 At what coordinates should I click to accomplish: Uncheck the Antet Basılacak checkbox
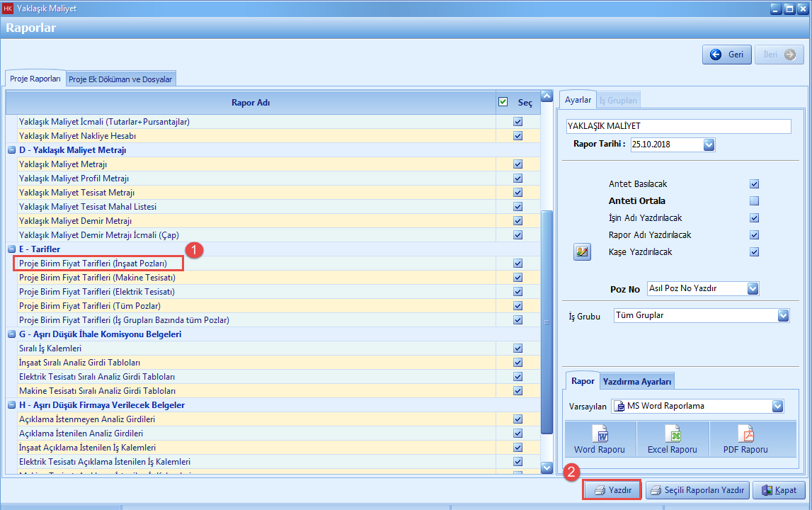pyautogui.click(x=754, y=183)
